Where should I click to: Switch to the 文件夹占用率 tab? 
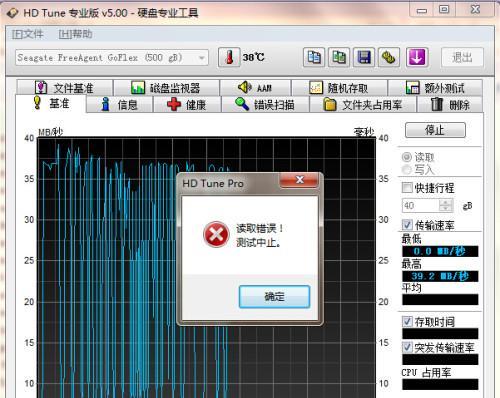pyautogui.click(x=363, y=105)
